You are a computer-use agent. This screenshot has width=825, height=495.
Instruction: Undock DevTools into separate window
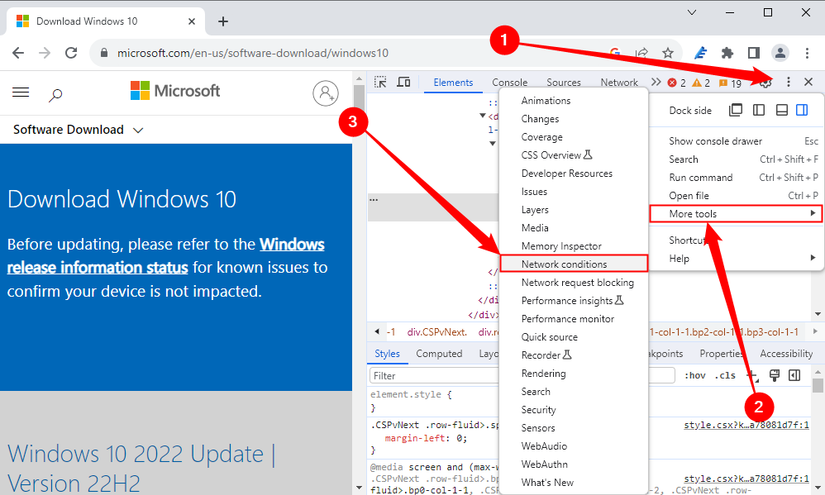click(736, 110)
